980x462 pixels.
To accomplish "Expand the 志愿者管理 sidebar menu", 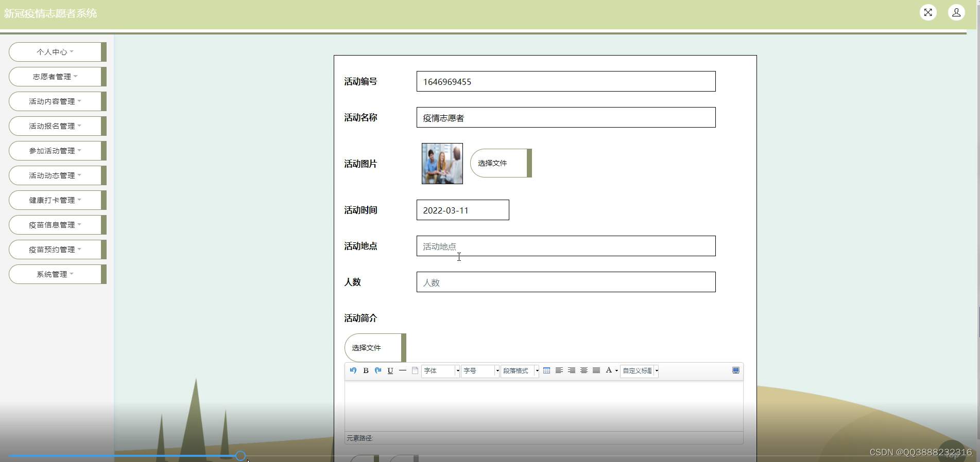I will pyautogui.click(x=58, y=77).
